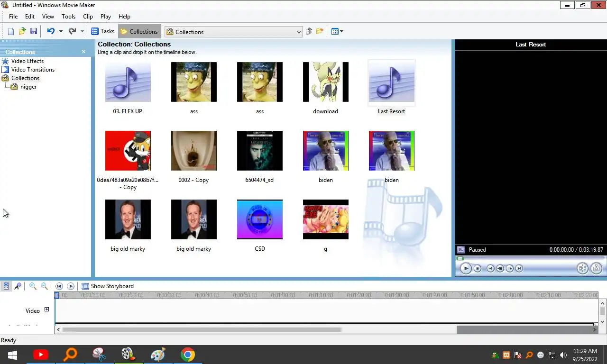Screen dimensions: 607x364
Task: Zoom out on the timeline
Action: tap(44, 286)
